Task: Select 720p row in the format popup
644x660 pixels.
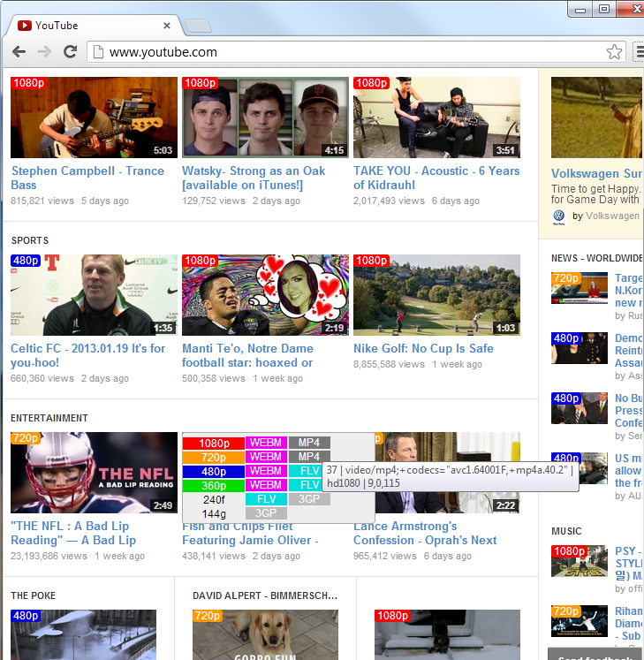Action: tap(214, 457)
